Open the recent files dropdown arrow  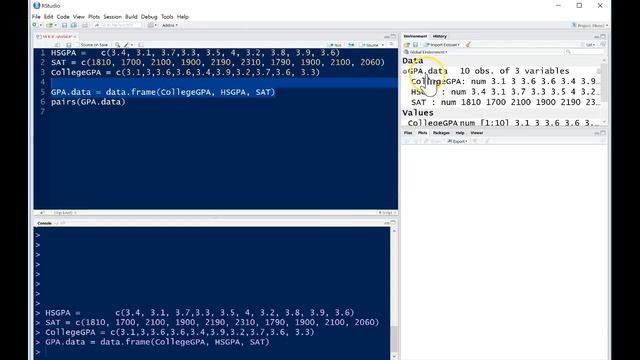pos(56,25)
